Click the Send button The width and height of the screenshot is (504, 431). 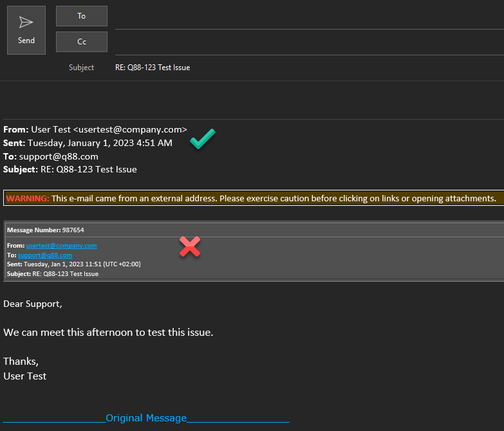(x=26, y=30)
